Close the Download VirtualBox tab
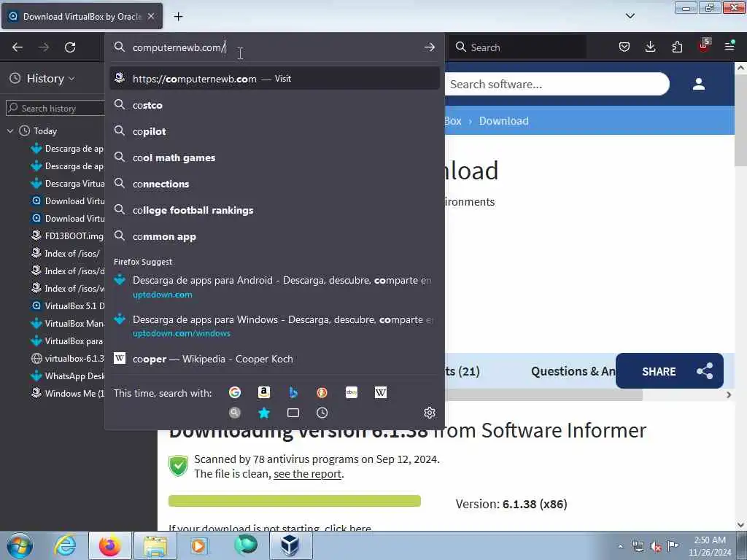 coord(151,16)
